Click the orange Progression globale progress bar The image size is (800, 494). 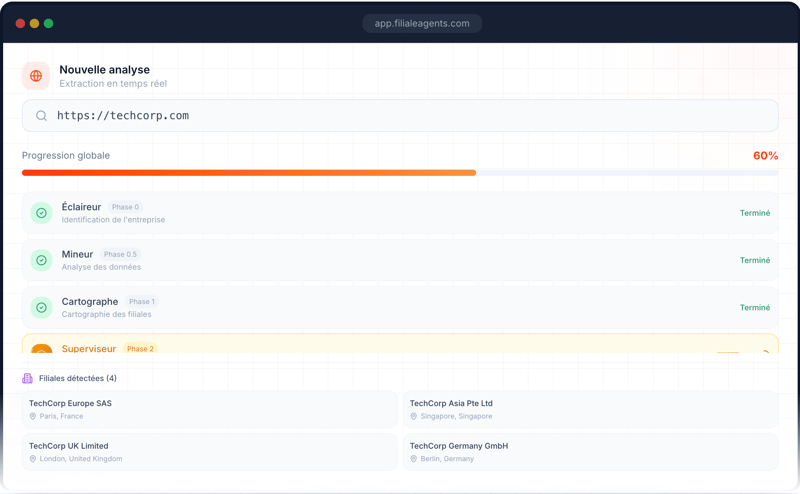pos(400,173)
